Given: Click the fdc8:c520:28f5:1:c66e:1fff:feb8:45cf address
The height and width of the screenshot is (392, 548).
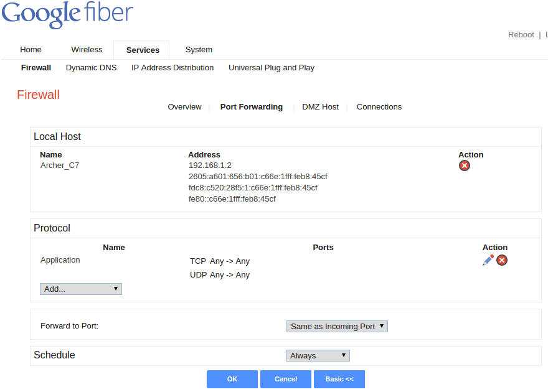Looking at the screenshot, I should [x=253, y=188].
